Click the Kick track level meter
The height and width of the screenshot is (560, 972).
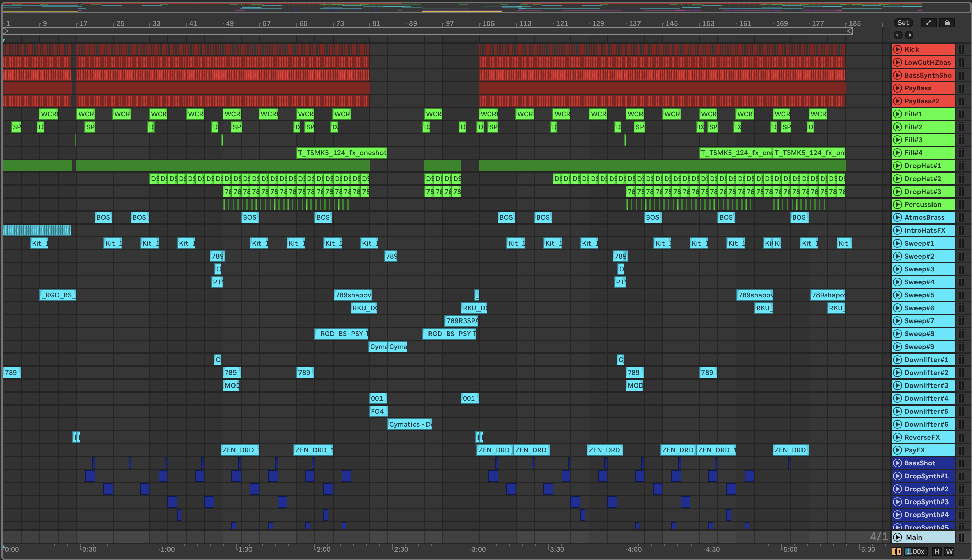click(961, 49)
